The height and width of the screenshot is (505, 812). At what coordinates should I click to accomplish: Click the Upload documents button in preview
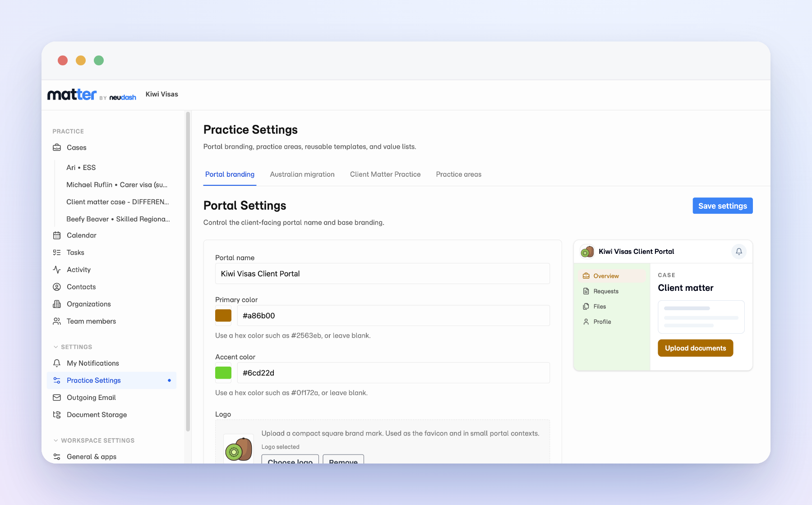pyautogui.click(x=695, y=348)
